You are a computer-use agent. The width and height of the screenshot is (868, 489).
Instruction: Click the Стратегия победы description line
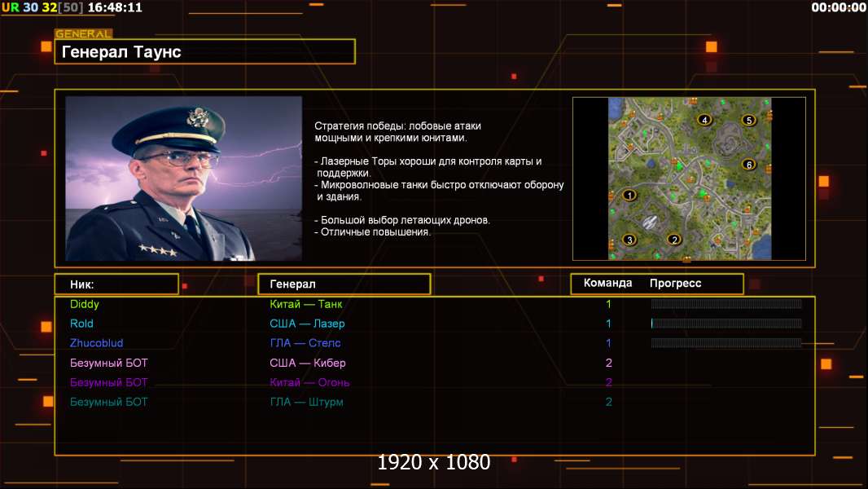point(397,132)
